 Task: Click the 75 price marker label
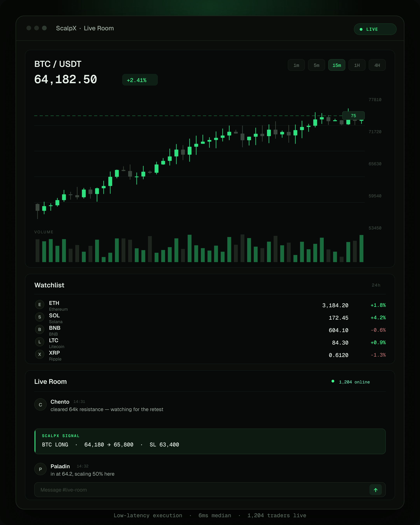click(x=353, y=116)
